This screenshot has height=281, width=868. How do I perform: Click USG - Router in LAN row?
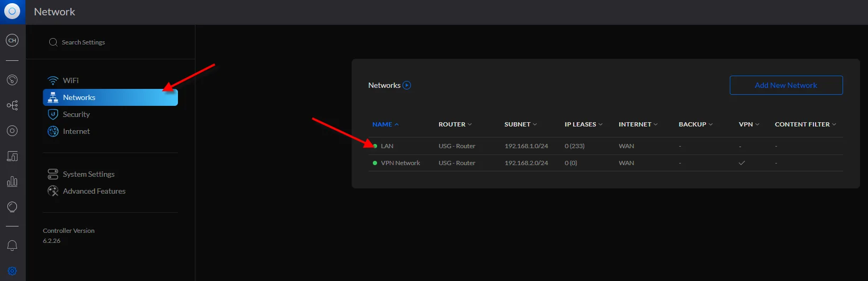click(457, 146)
